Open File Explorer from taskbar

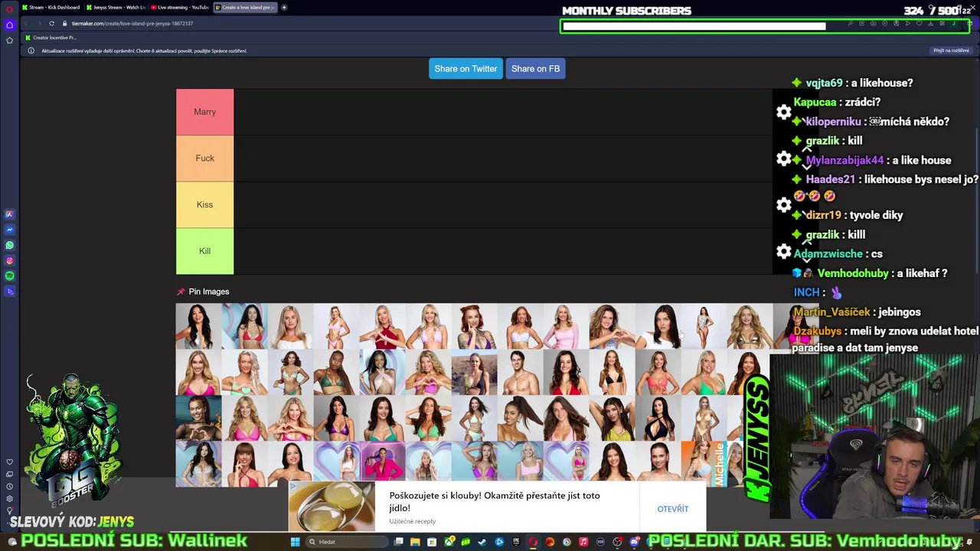click(415, 542)
